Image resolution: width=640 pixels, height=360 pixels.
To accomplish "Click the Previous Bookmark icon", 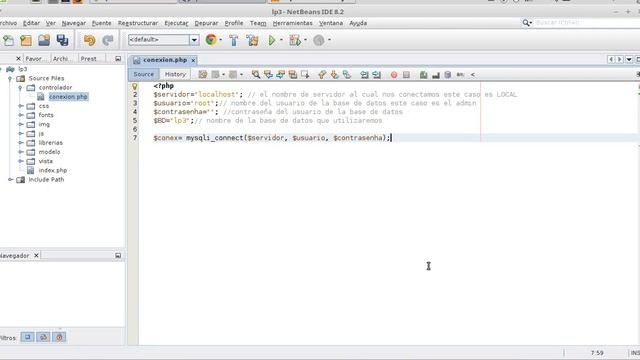I will click(322, 74).
